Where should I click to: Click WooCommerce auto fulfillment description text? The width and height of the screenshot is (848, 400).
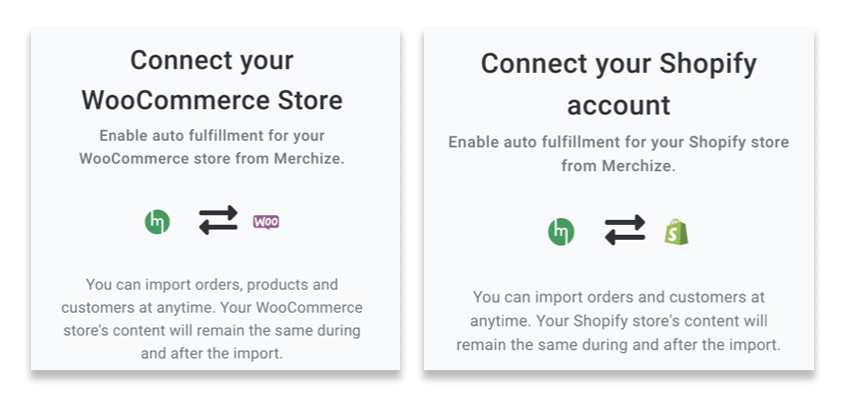[x=212, y=147]
